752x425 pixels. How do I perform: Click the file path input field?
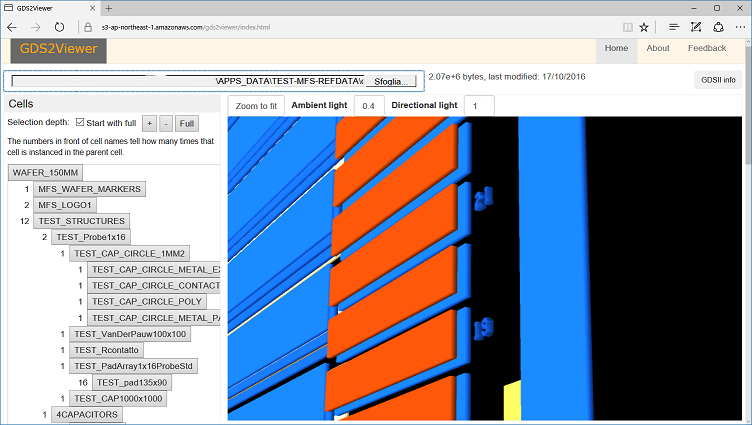click(188, 81)
